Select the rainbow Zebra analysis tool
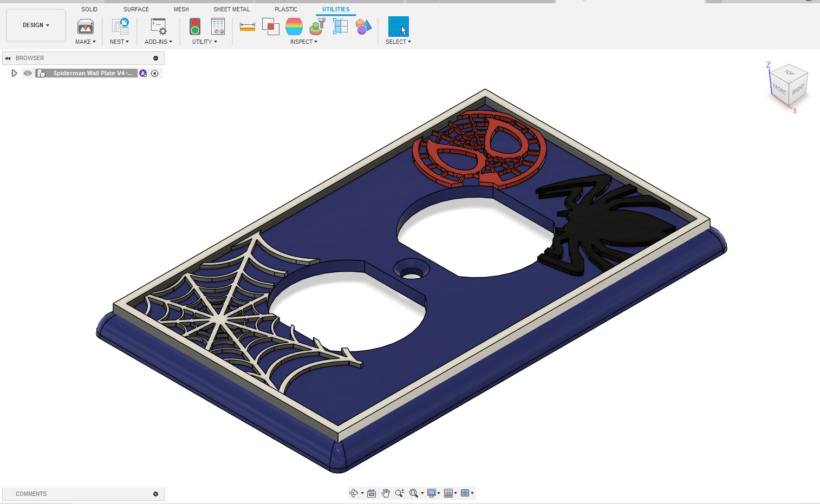 (294, 27)
